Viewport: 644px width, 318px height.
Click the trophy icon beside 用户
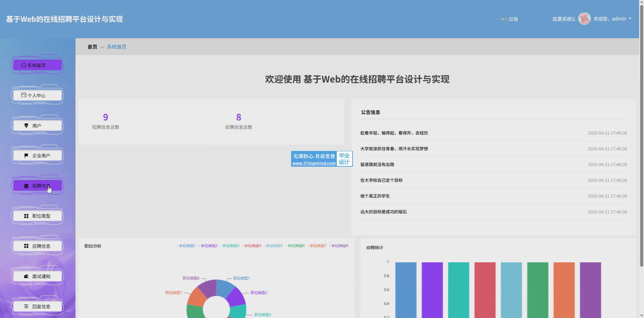26,125
